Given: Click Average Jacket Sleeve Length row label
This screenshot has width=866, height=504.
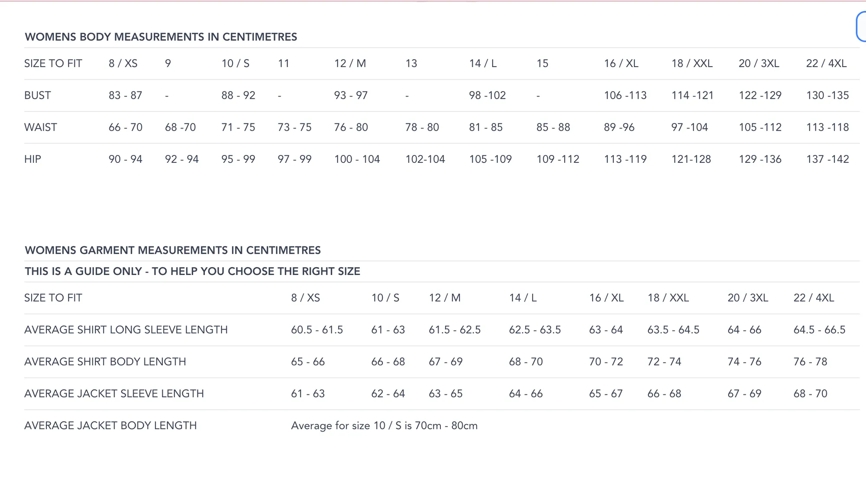Looking at the screenshot, I should 114,394.
